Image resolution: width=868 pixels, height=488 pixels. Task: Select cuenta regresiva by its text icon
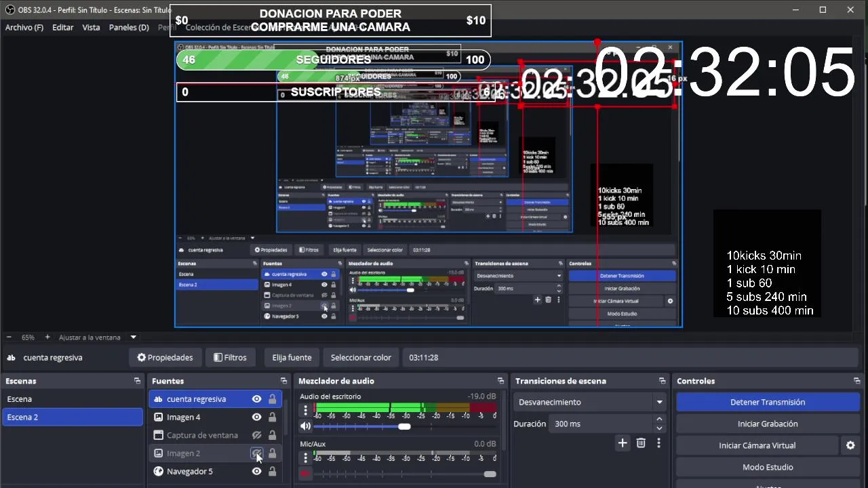158,399
